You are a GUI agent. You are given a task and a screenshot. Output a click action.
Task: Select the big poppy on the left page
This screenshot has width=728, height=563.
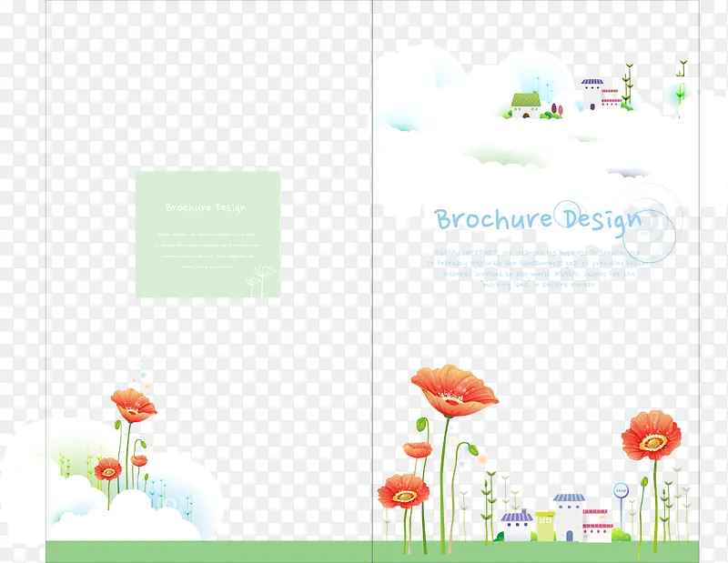click(133, 405)
